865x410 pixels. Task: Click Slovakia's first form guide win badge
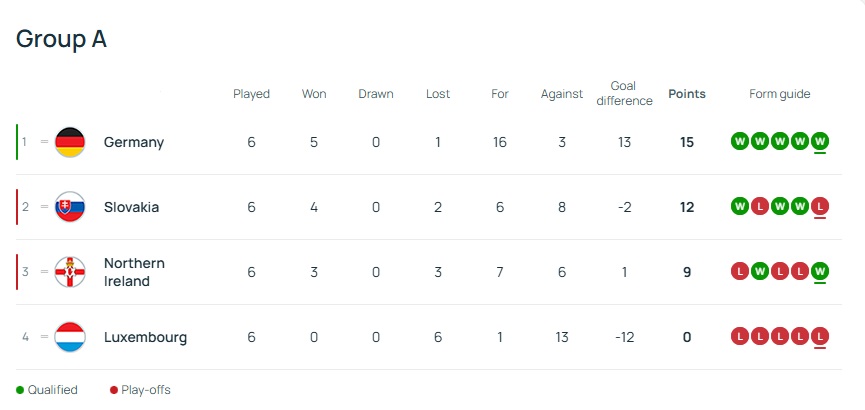pos(740,207)
